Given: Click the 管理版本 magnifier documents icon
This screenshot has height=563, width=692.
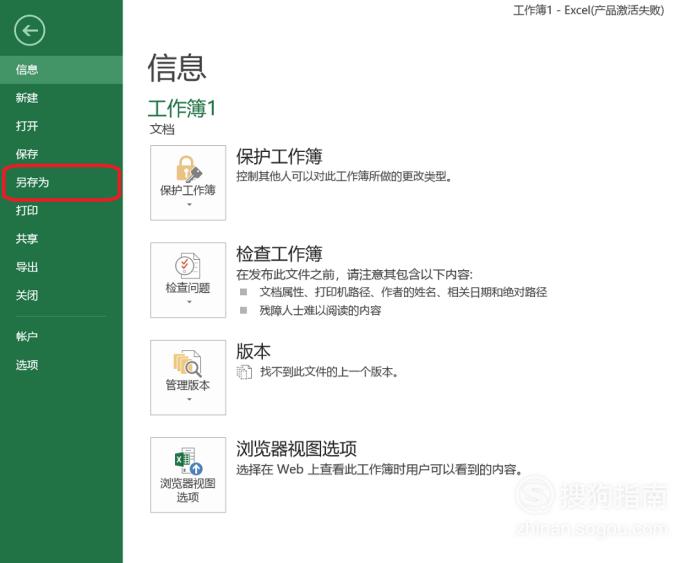Looking at the screenshot, I should click(188, 363).
